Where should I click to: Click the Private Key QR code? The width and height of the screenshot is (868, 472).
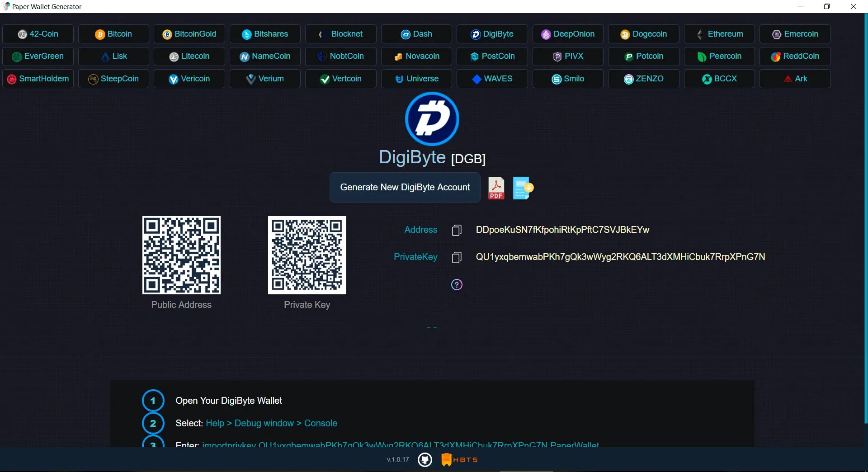307,255
